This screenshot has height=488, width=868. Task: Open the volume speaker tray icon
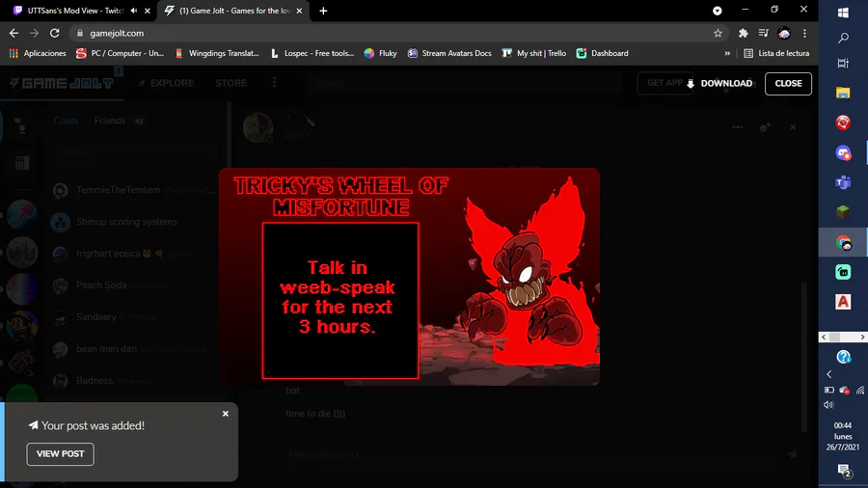(x=828, y=405)
